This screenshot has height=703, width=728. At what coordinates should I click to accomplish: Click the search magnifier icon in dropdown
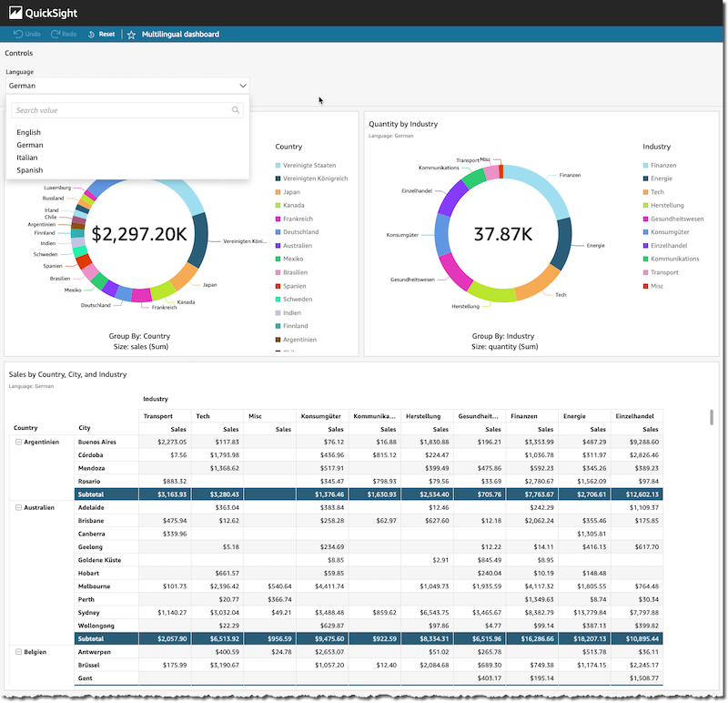[x=236, y=110]
